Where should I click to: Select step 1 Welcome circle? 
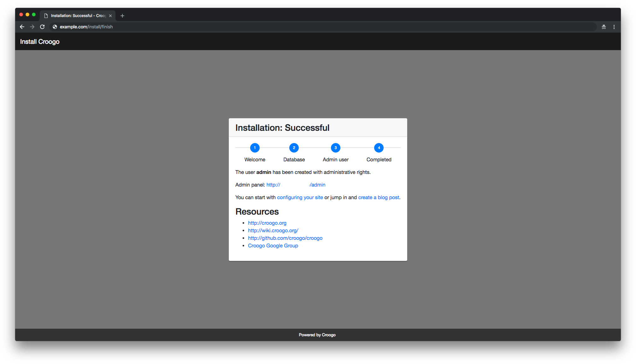(x=255, y=148)
